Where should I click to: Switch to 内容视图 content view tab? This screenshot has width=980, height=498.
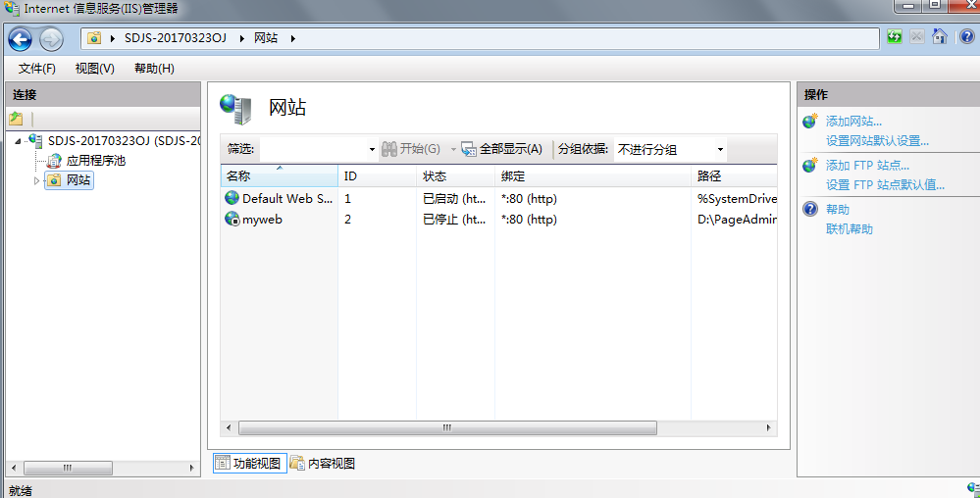click(323, 464)
